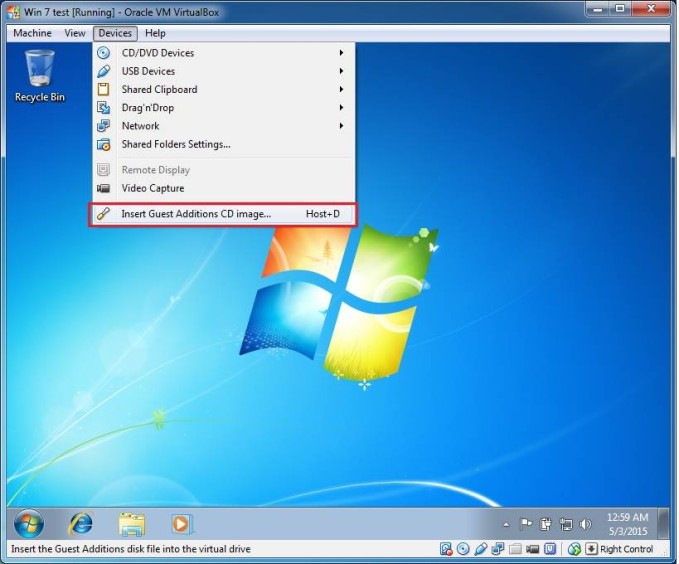Click the Video Capture camera icon in menu
679x564 pixels.
(103, 188)
